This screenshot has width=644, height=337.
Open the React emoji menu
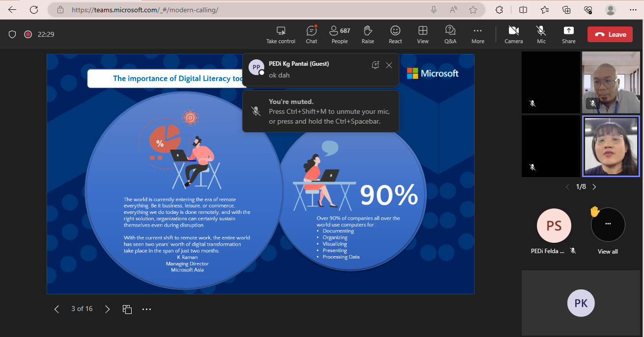pos(395,34)
